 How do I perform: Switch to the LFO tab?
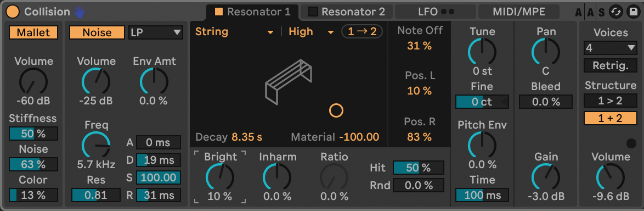436,12
